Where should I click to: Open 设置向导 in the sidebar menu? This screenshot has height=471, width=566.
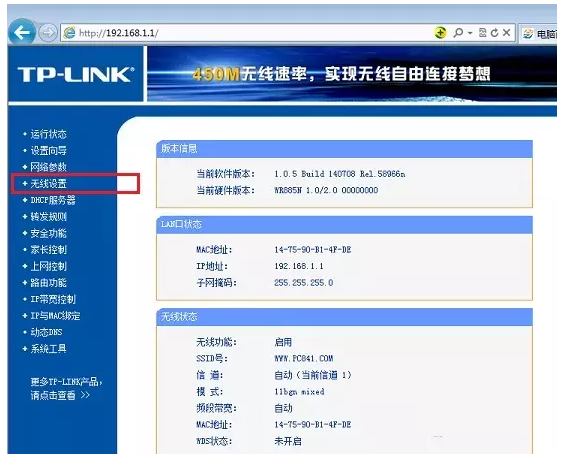[x=48, y=151]
